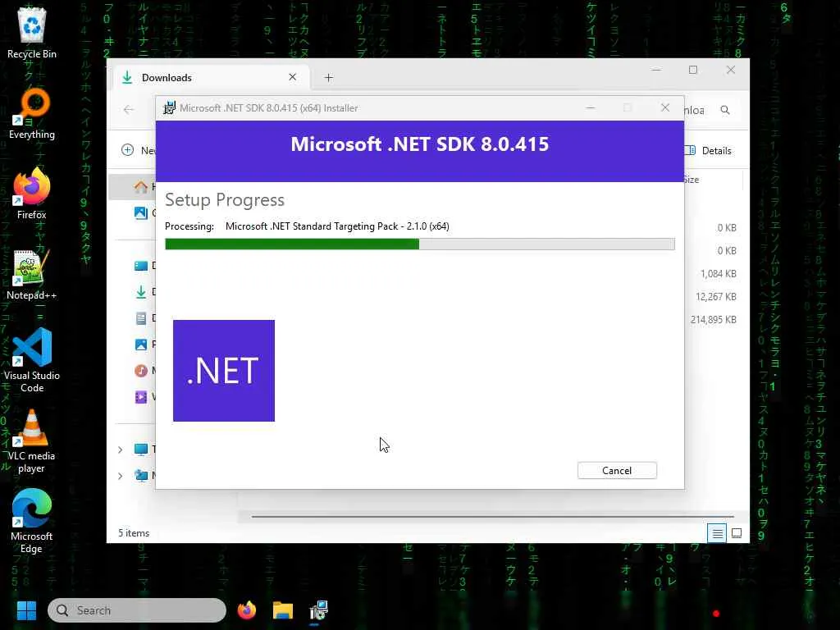Select the Visual Studio Code desktop shortcut
The height and width of the screenshot is (630, 840).
click(32, 361)
